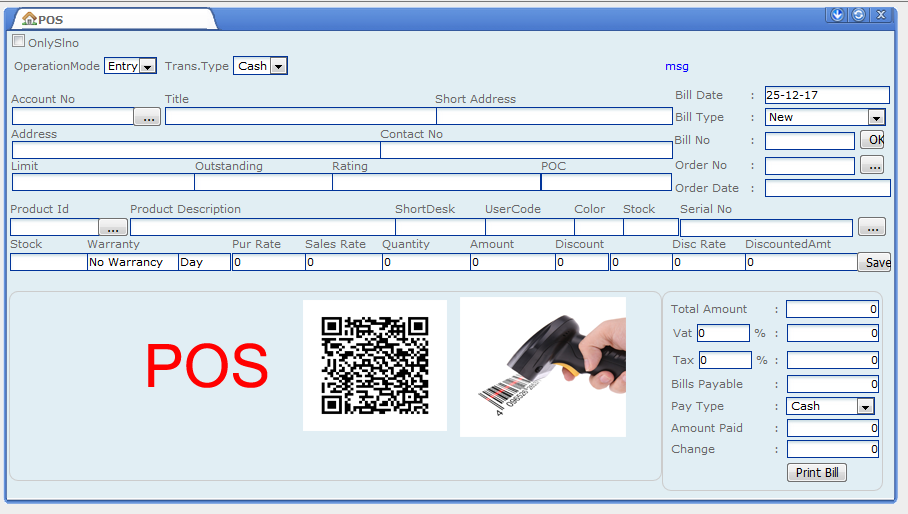
Task: Click the Contact No input field
Action: point(526,150)
